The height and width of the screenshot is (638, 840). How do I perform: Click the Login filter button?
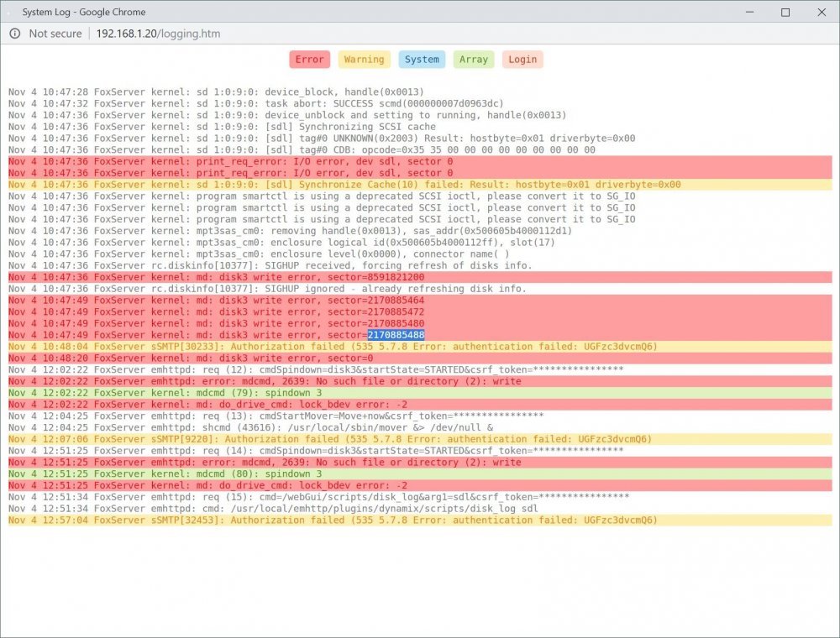point(522,60)
